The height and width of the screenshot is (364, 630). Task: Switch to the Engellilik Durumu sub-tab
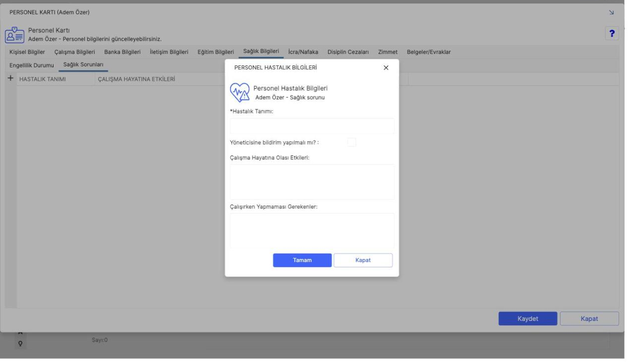pyautogui.click(x=31, y=65)
